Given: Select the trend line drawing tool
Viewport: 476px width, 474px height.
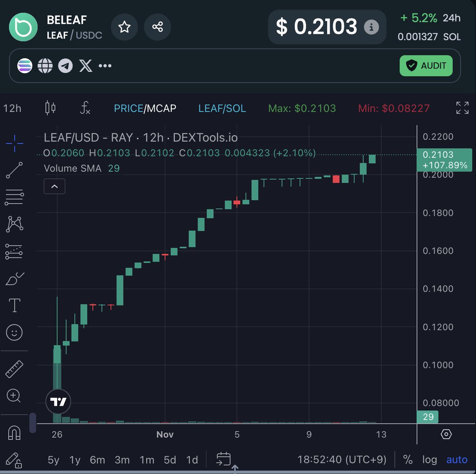Looking at the screenshot, I should [14, 170].
